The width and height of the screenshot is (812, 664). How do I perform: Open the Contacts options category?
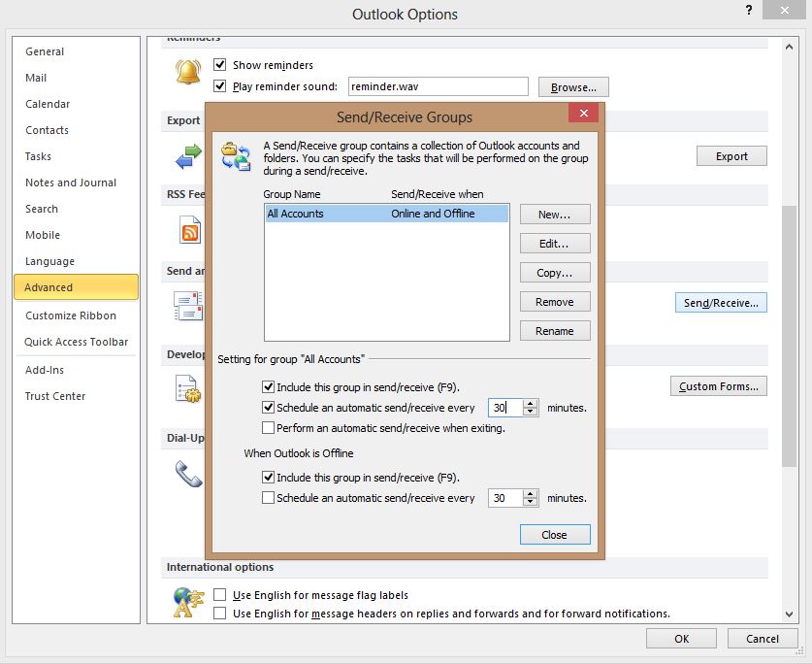76,130
